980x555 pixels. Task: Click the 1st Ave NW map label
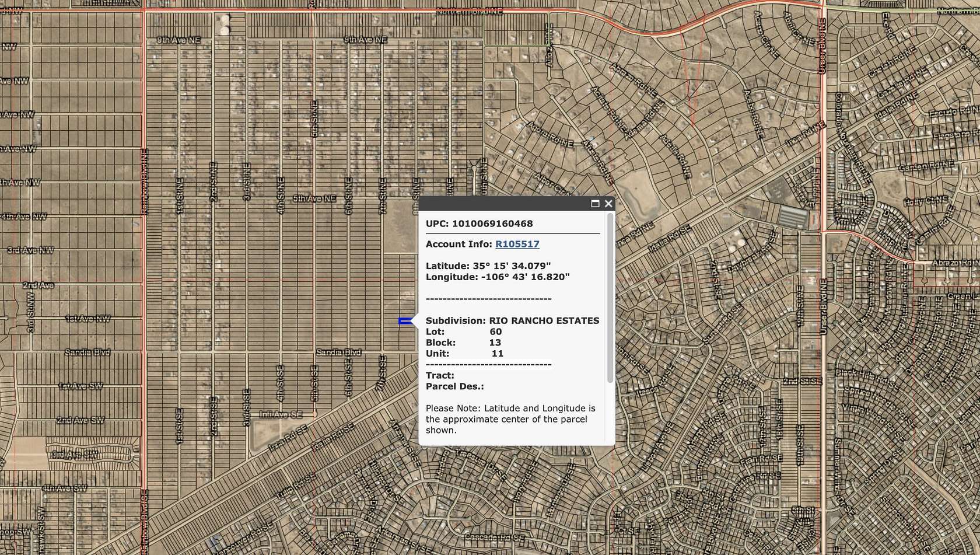tap(87, 319)
